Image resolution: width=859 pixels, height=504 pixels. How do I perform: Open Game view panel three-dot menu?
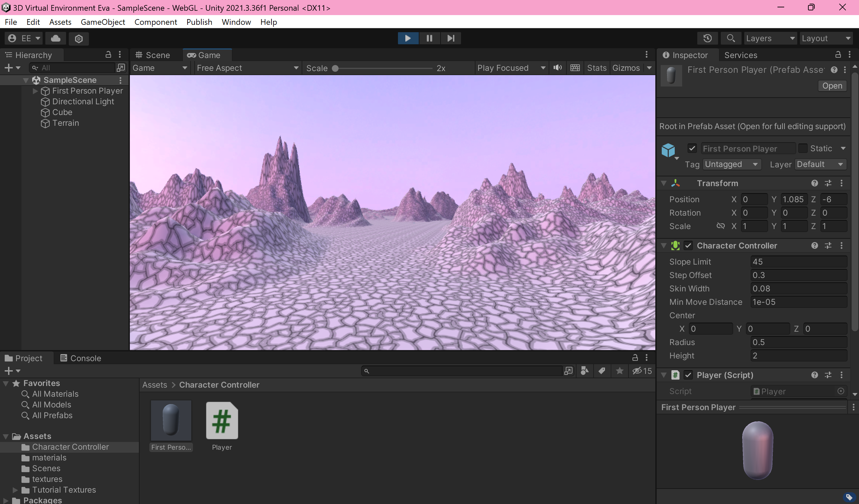[646, 54]
